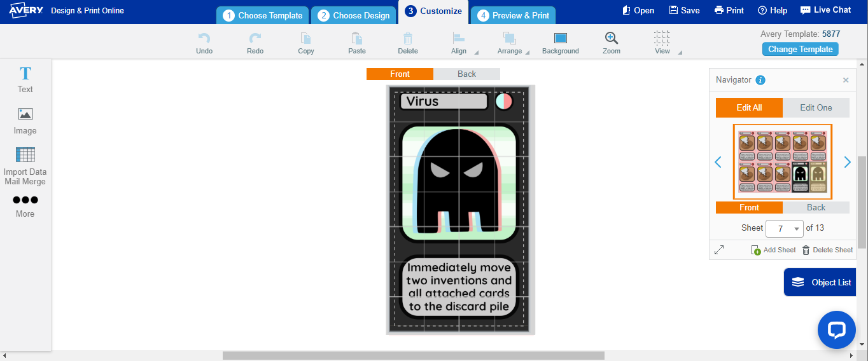Switch to Edit One mode

(816, 107)
